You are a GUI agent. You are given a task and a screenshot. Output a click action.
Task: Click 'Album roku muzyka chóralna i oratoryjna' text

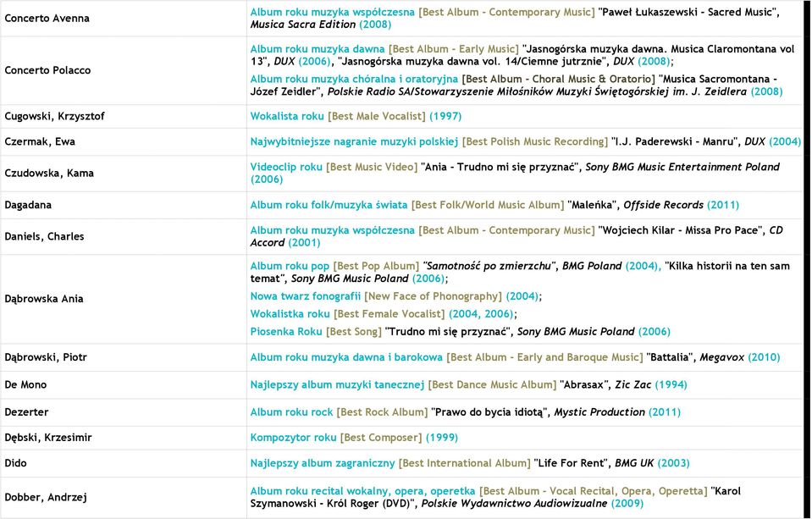(x=354, y=80)
